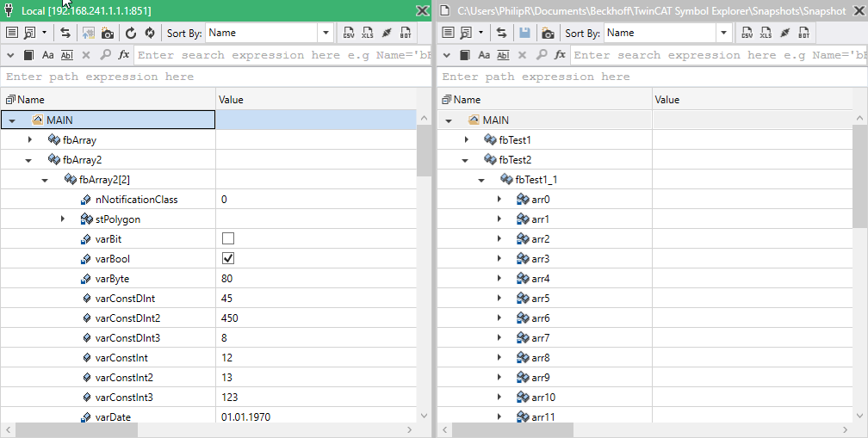Click the find-in-document icon in Local pane
Viewport: 868px width, 438px height.
click(x=30, y=34)
